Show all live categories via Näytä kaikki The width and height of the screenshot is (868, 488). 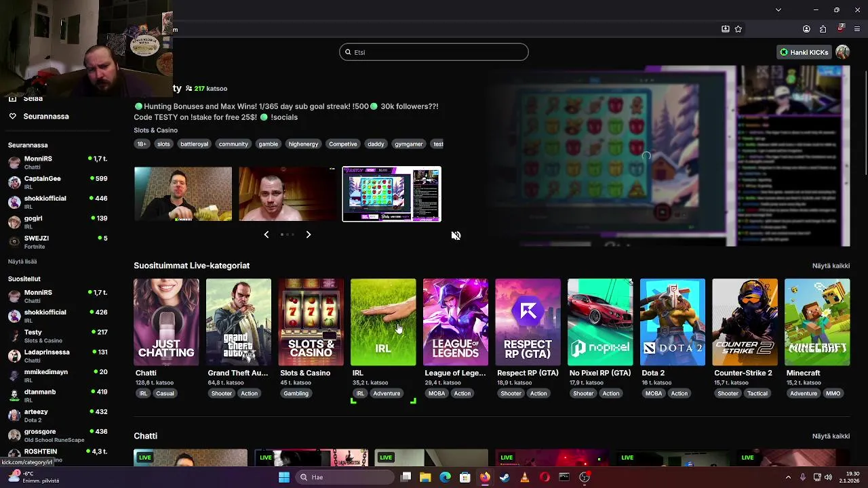[831, 266]
